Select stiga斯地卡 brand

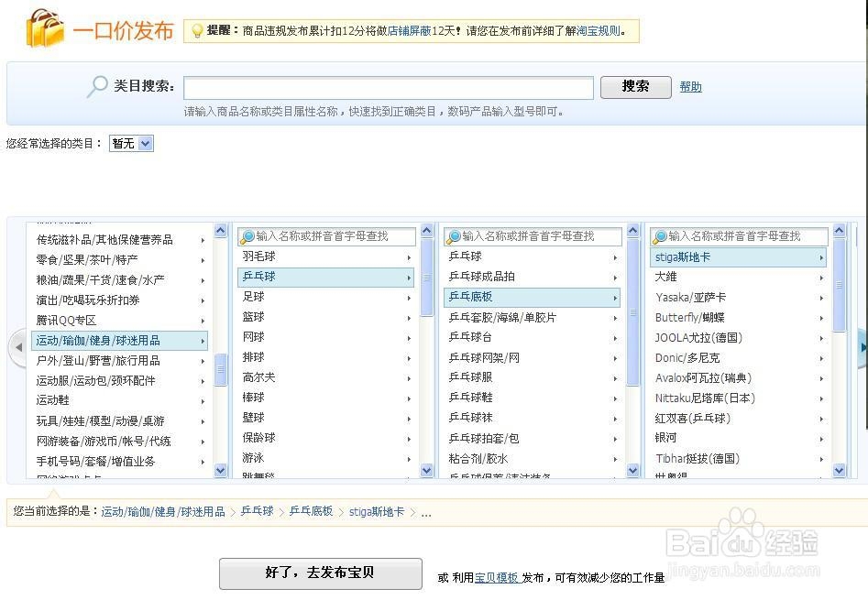pos(739,257)
